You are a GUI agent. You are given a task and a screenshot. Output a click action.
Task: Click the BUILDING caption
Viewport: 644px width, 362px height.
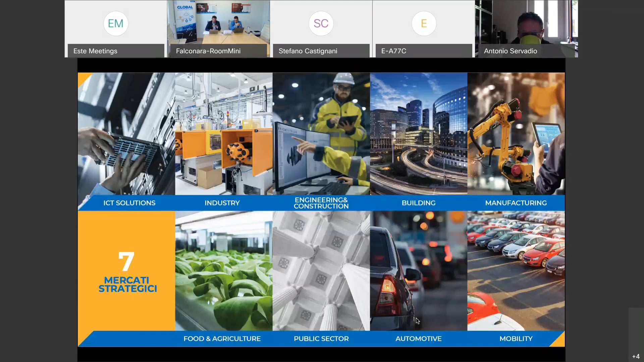tap(419, 203)
